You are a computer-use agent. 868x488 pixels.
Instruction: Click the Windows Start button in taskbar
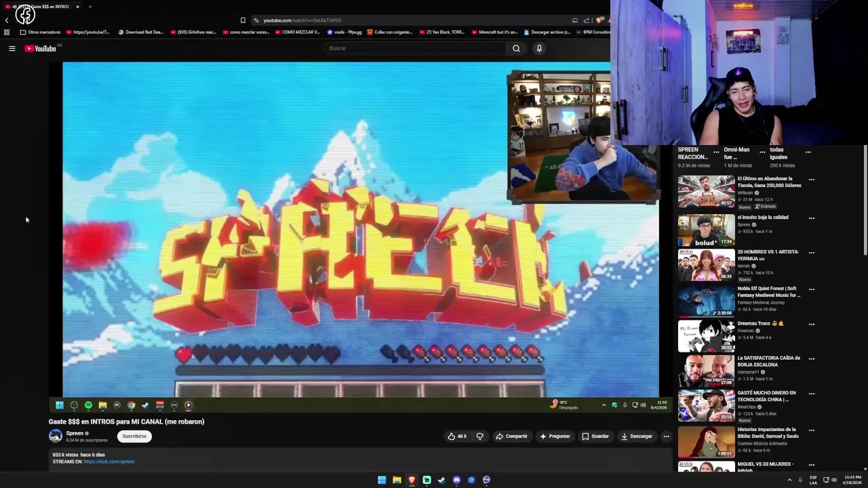pos(382,480)
